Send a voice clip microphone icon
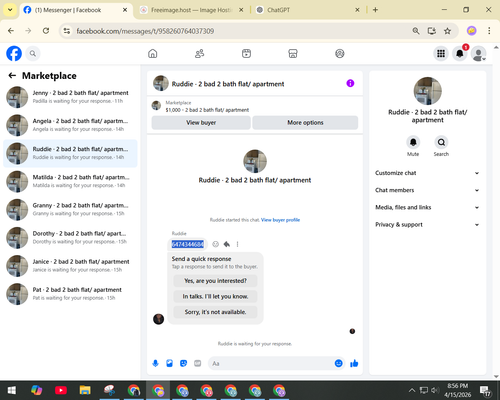This screenshot has width=500, height=400. pyautogui.click(x=155, y=363)
